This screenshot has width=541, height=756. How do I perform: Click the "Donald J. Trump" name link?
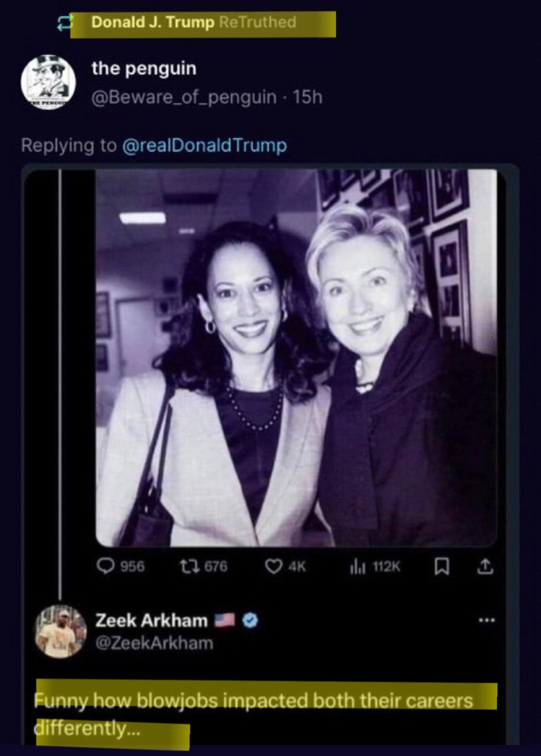pos(153,23)
